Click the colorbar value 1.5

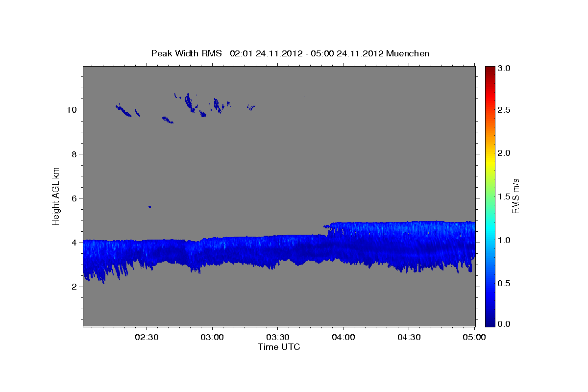pos(504,196)
